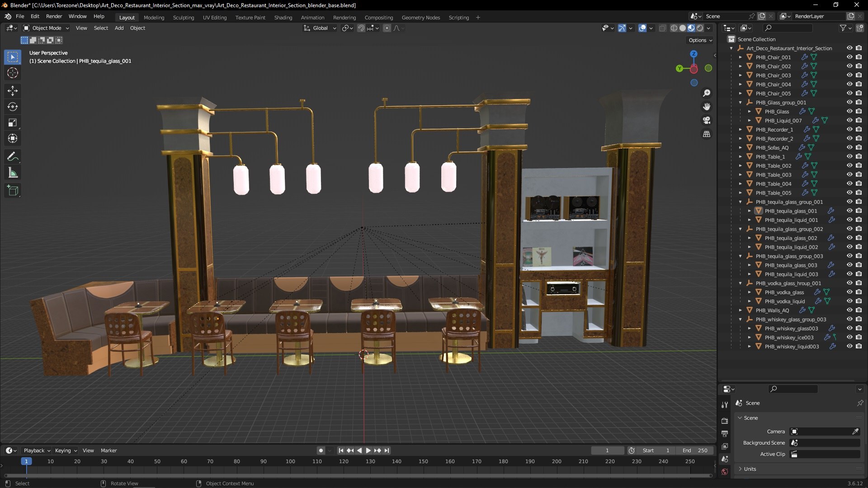Toggle X-ray display icon
The width and height of the screenshot is (868, 488).
[x=663, y=28]
